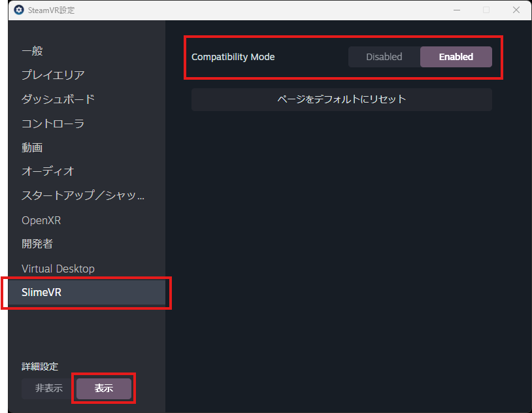Click the SteamVR設定 title text
The image size is (532, 413).
tap(51, 10)
